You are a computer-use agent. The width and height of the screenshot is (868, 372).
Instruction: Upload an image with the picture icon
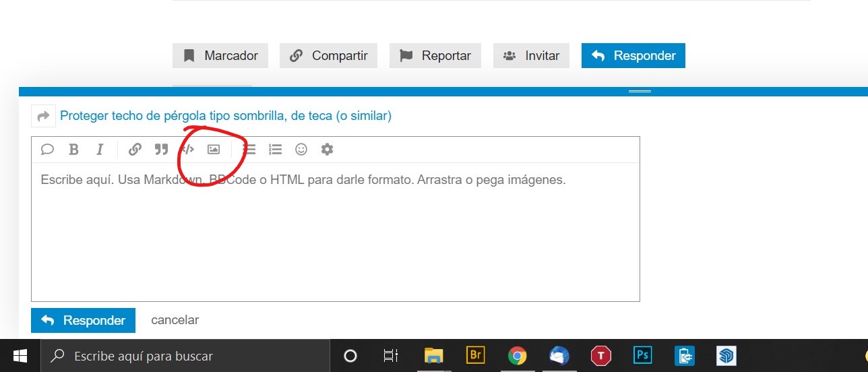coord(214,150)
